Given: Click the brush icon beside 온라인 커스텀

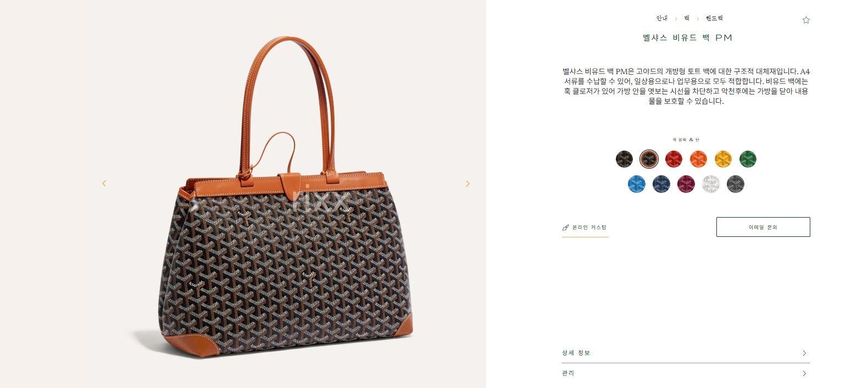Looking at the screenshot, I should click(x=565, y=228).
